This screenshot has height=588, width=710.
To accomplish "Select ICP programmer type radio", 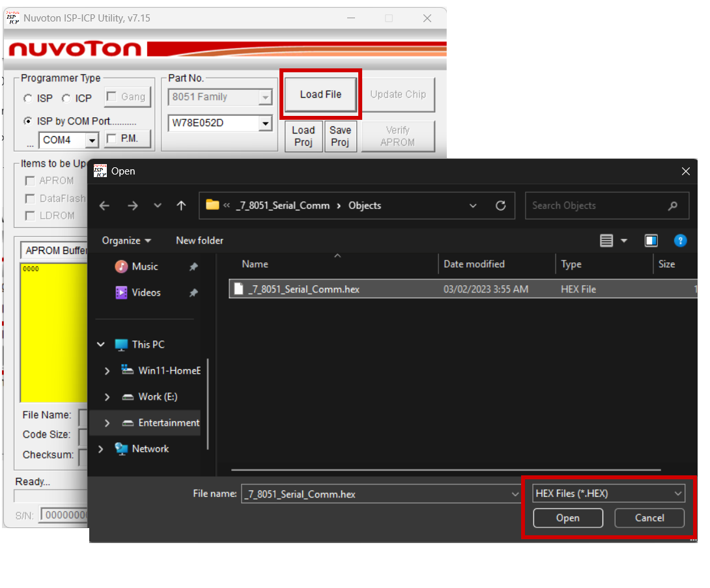I will click(x=66, y=99).
